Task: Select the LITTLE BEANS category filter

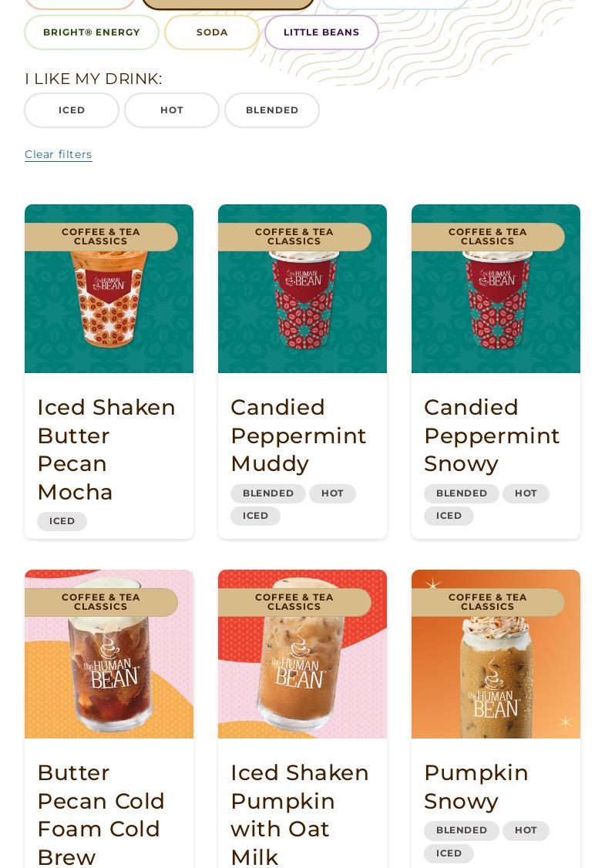Action: pos(321,32)
